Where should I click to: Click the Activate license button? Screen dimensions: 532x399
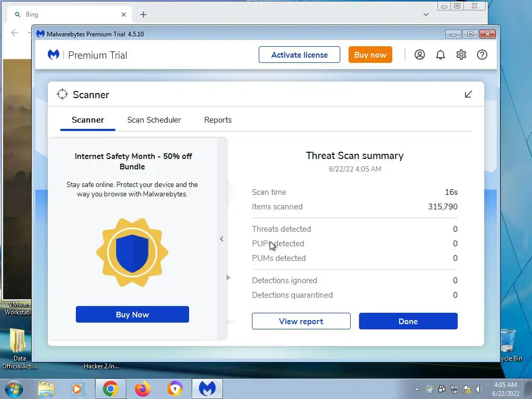(x=299, y=55)
